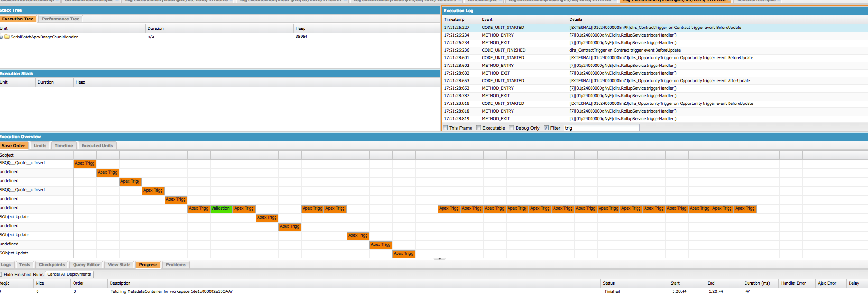The height and width of the screenshot is (300, 868).
Task: Click the green Validation block in the timeline
Action: click(222, 209)
